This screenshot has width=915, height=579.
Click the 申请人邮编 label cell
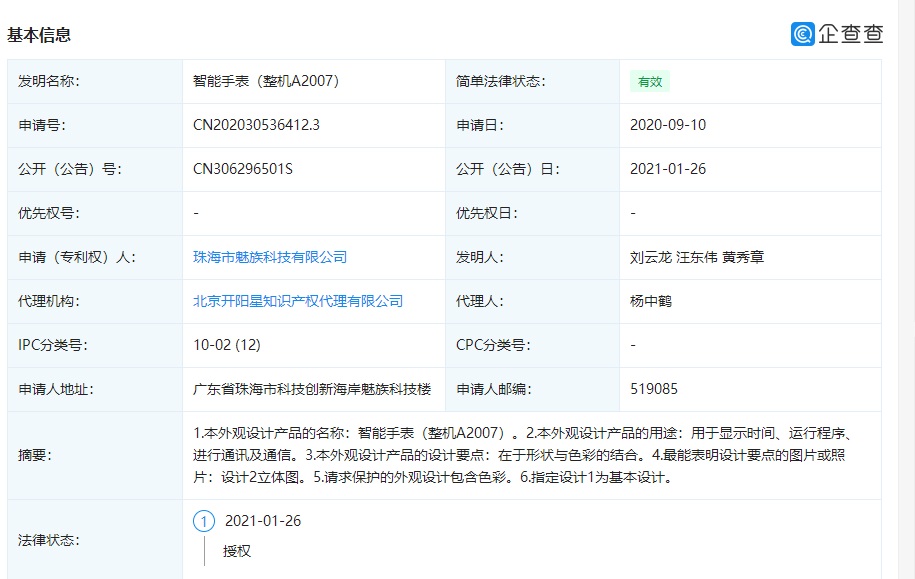click(532, 389)
